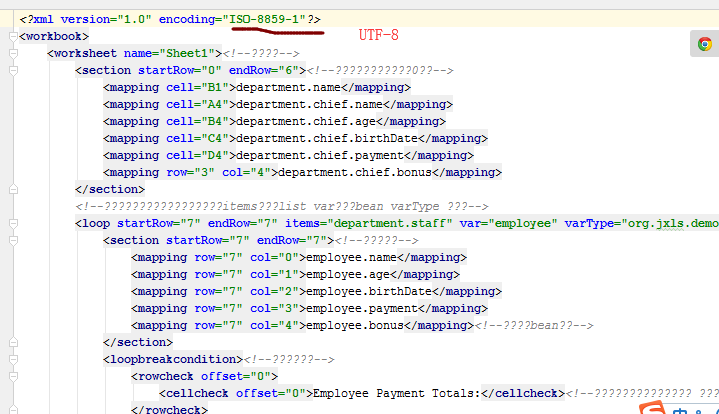The width and height of the screenshot is (719, 414).
Task: Click the cell="D4" attribute
Action: (x=198, y=155)
